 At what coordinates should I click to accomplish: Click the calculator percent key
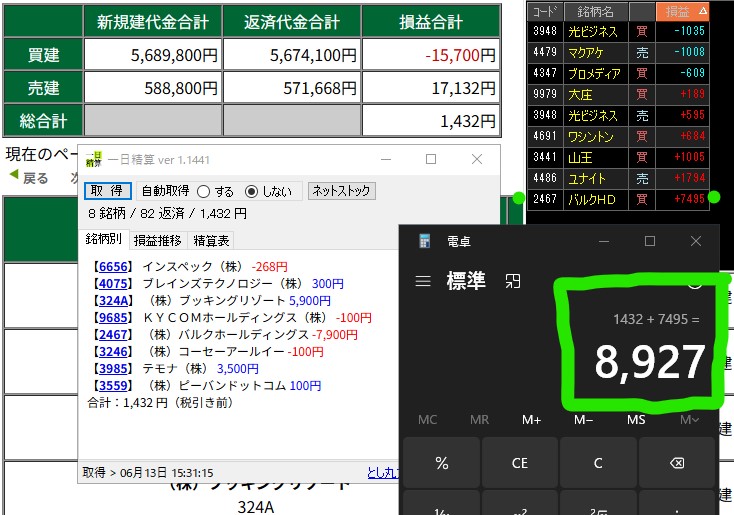[x=441, y=463]
